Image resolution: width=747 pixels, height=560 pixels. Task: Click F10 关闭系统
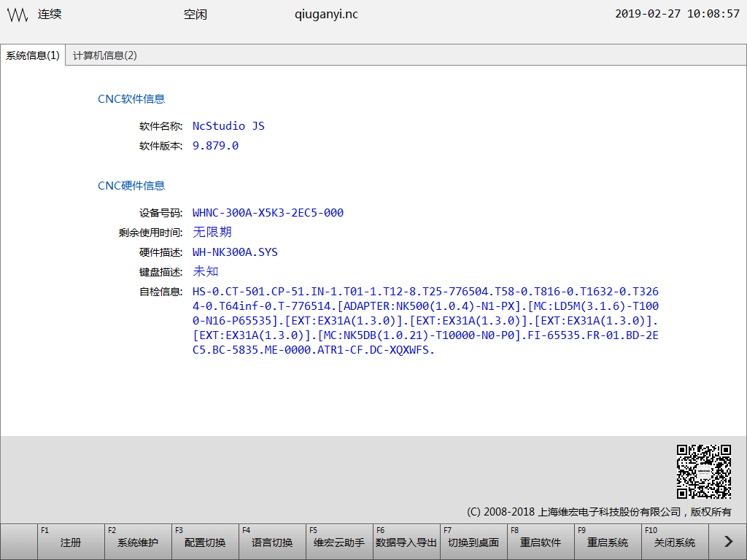point(675,542)
